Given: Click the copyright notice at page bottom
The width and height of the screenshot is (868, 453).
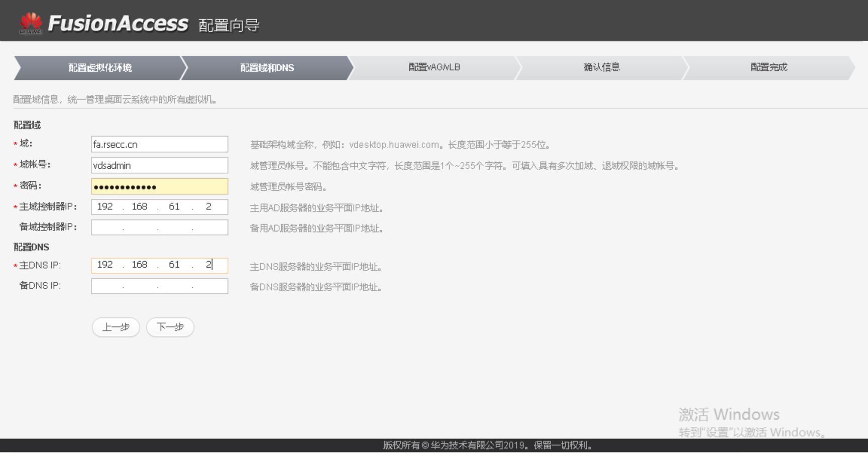Looking at the screenshot, I should point(486,445).
